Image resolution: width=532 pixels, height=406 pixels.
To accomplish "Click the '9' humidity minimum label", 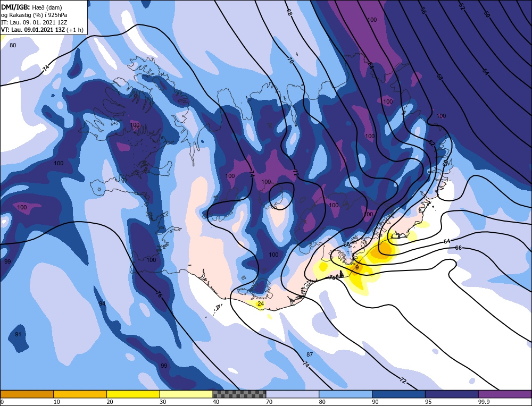I will coord(356,267).
